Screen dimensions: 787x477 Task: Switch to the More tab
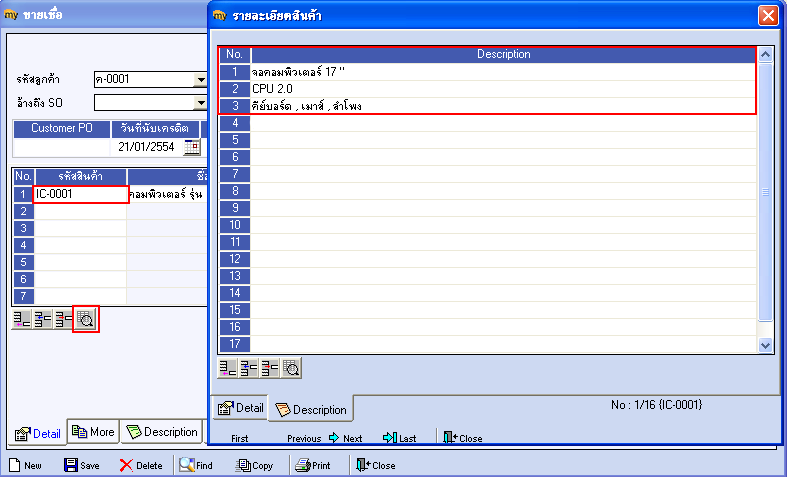93,432
